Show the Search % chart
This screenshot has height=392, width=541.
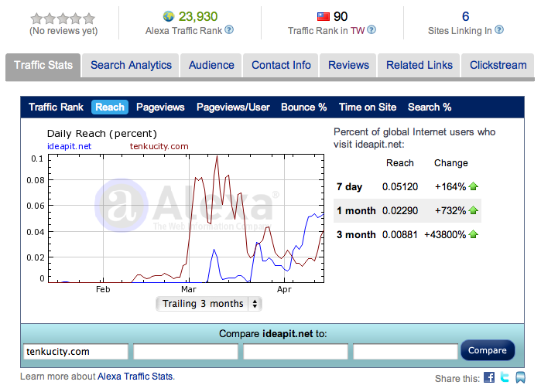pyautogui.click(x=430, y=107)
